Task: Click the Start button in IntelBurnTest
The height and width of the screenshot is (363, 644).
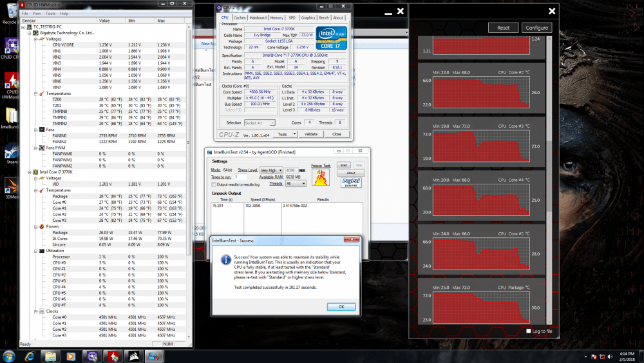Action: click(x=343, y=165)
